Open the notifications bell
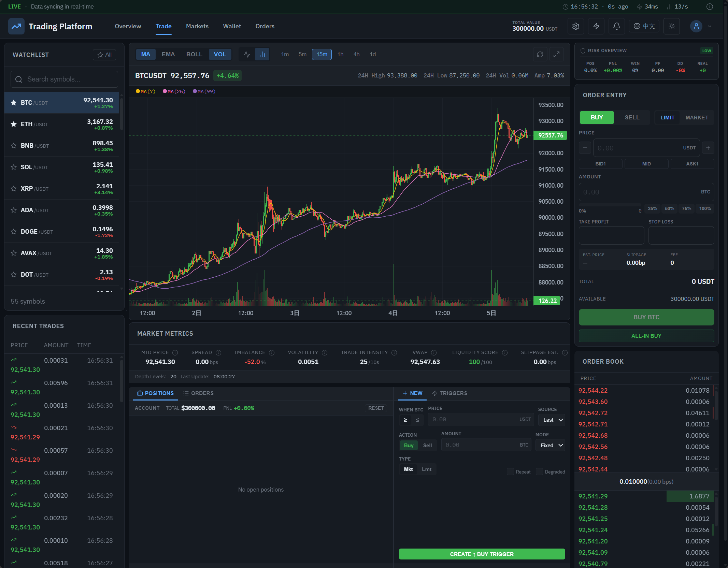728x568 pixels. pos(616,26)
